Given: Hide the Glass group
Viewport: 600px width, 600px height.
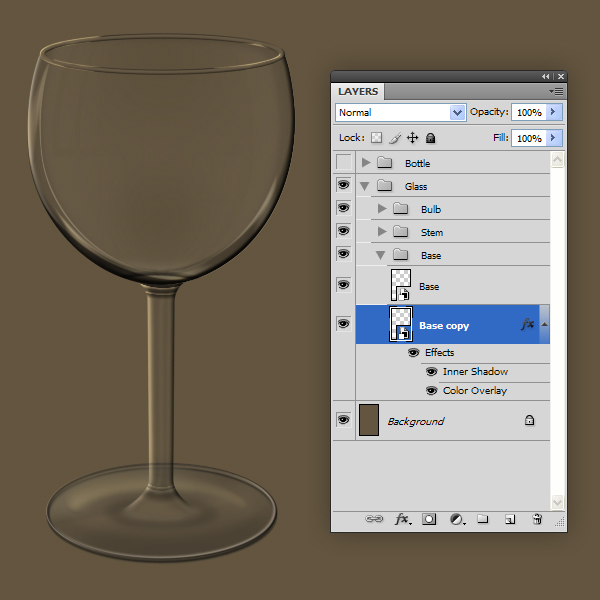Looking at the screenshot, I should [x=344, y=185].
